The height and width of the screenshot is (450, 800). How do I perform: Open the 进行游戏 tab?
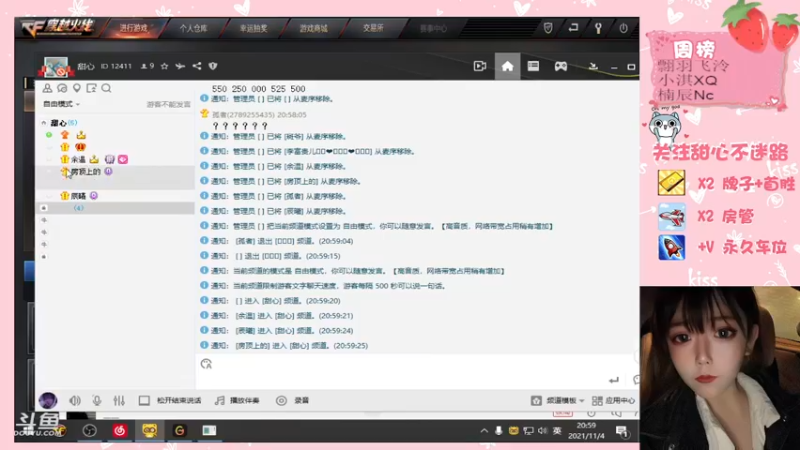click(x=134, y=28)
